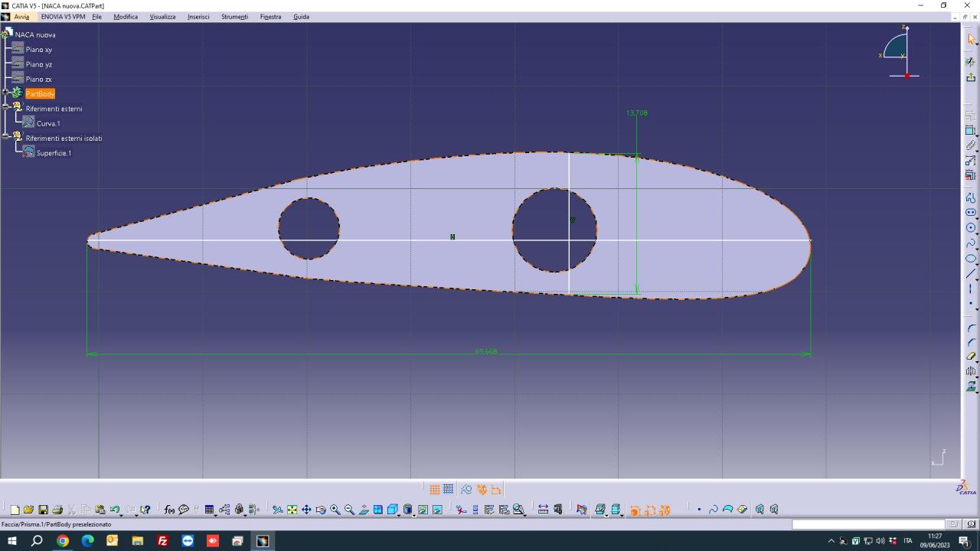Click the Zoom In magnifier icon

click(335, 510)
